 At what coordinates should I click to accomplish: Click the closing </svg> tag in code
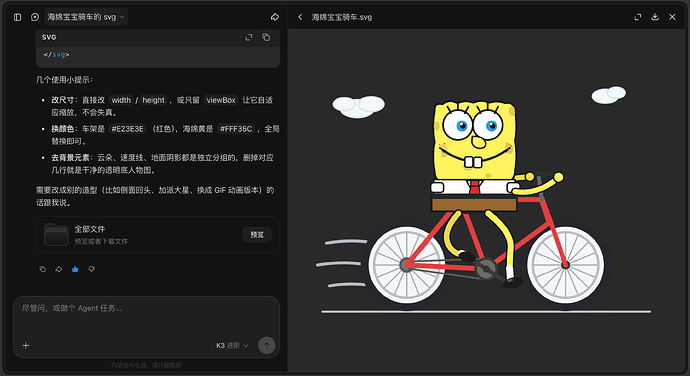click(56, 55)
